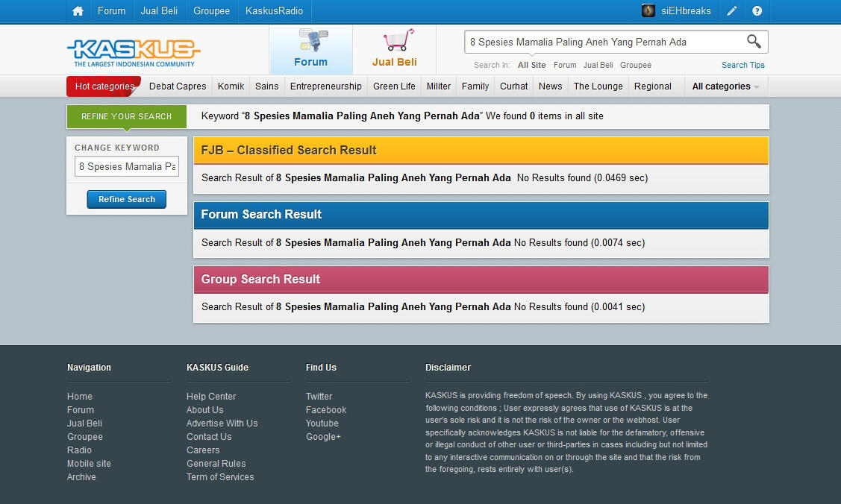Viewport: 841px width, 504px height.
Task: Click the Hot categories red tab
Action: (104, 86)
